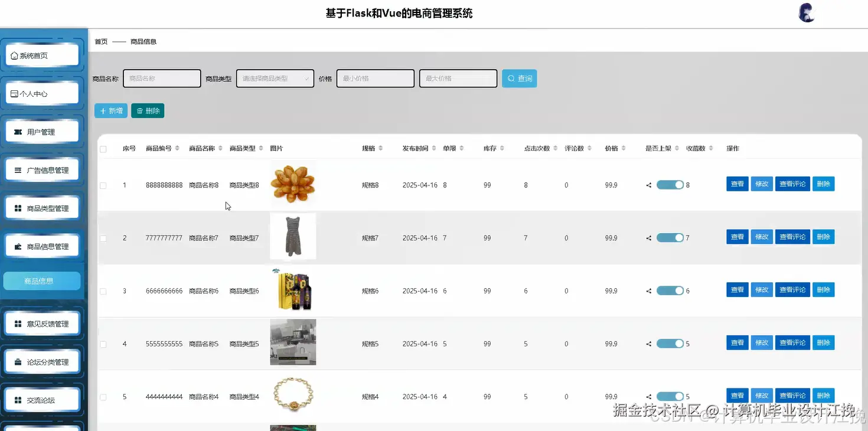Sort by 是否上架 column arrows

pos(677,148)
